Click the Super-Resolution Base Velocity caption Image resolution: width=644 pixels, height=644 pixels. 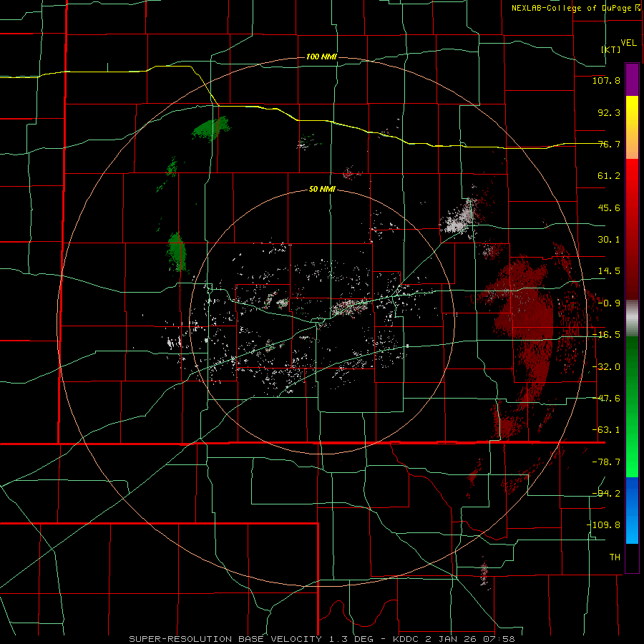pos(321,639)
